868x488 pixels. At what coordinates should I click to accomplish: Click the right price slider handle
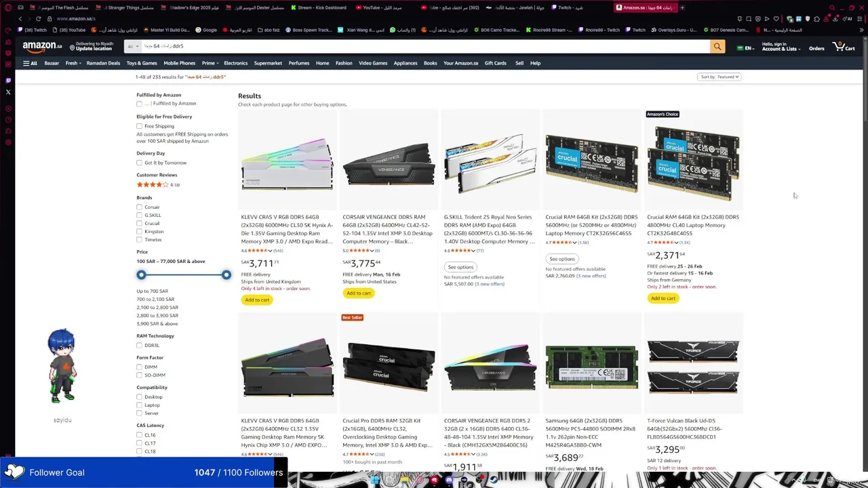(x=226, y=274)
